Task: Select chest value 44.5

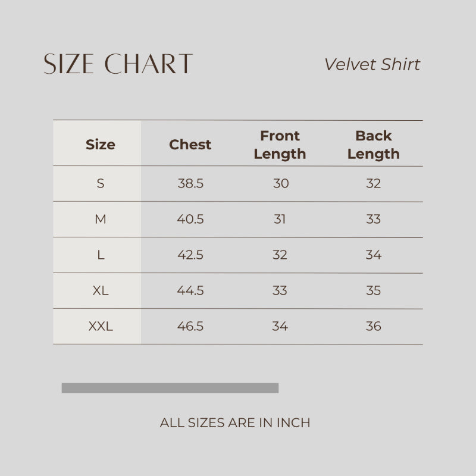Action: (190, 291)
